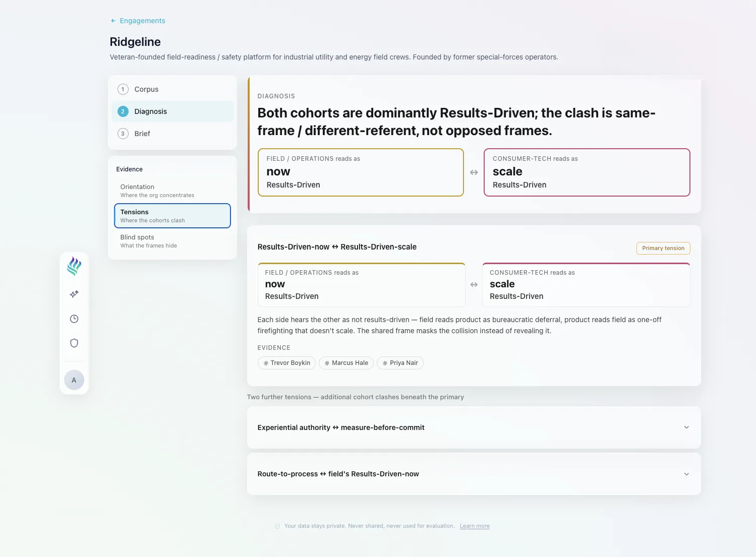This screenshot has width=756, height=557.
Task: Click the diagnosis headline text
Action: tap(456, 121)
